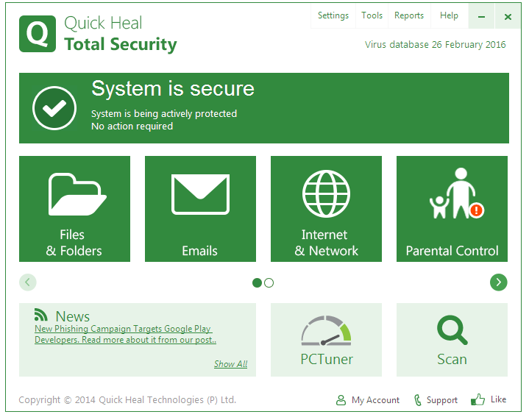The image size is (529, 420).
Task: Open the Settings menu
Action: point(333,15)
